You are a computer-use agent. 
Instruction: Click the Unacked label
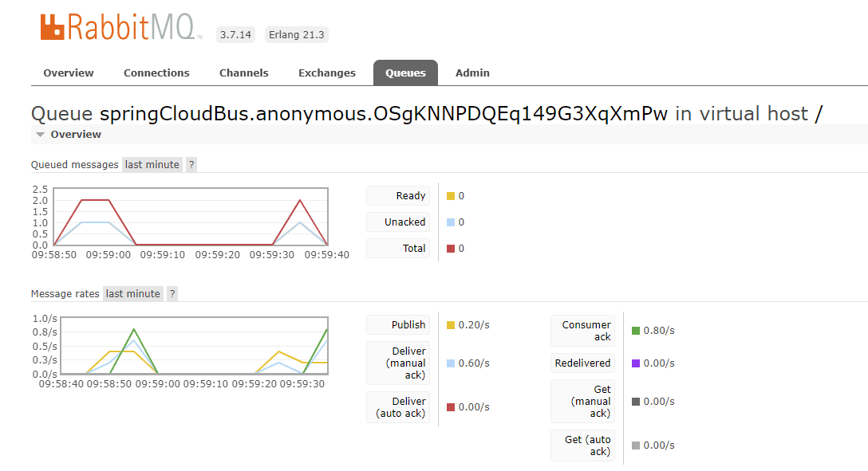398,222
